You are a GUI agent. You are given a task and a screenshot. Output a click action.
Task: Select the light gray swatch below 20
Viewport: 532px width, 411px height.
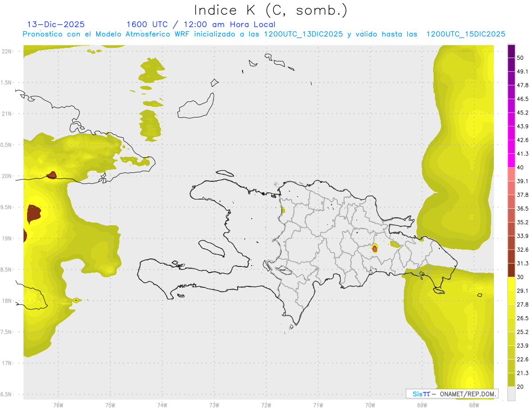pyautogui.click(x=511, y=393)
